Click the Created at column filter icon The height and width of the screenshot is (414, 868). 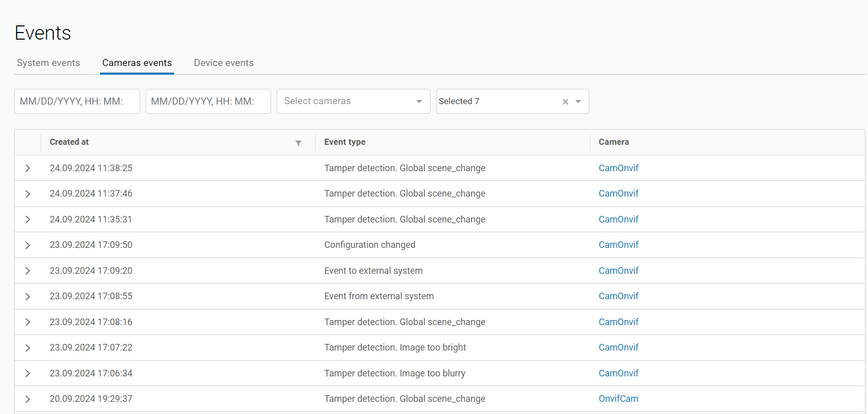(298, 143)
